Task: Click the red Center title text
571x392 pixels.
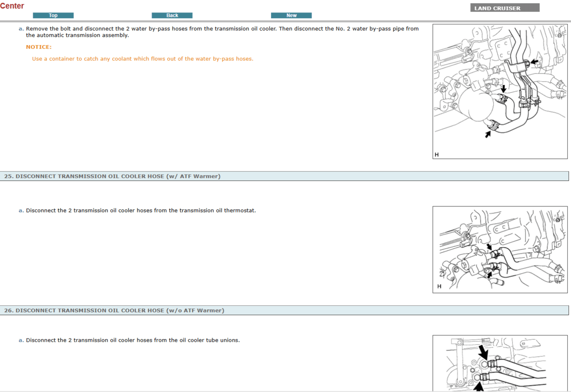Action: point(12,6)
